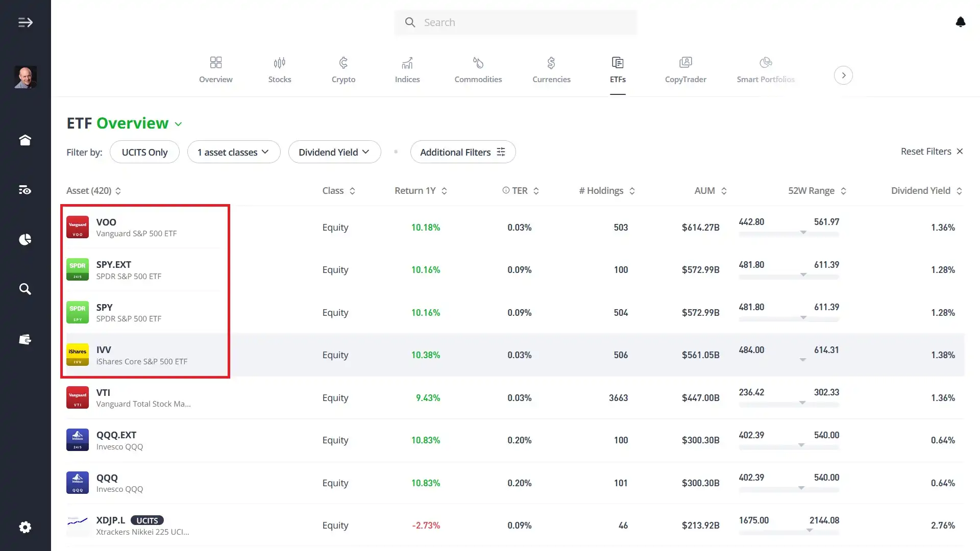Reset all filters
980x551 pixels.
click(x=932, y=152)
